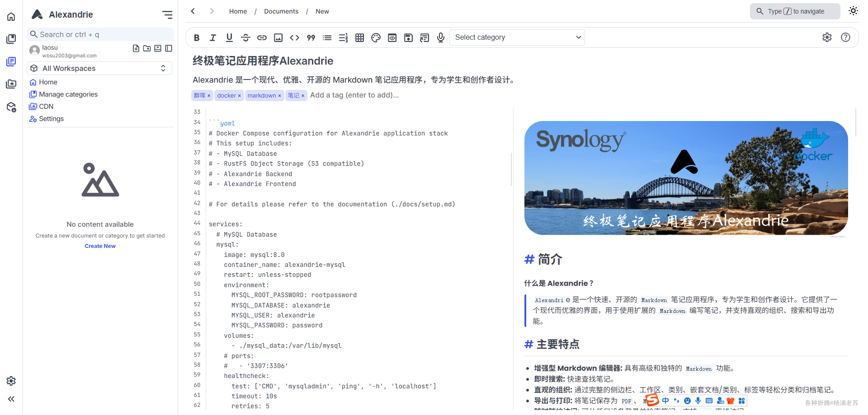868x415 pixels.
Task: Remove the markdown tag
Action: point(280,96)
